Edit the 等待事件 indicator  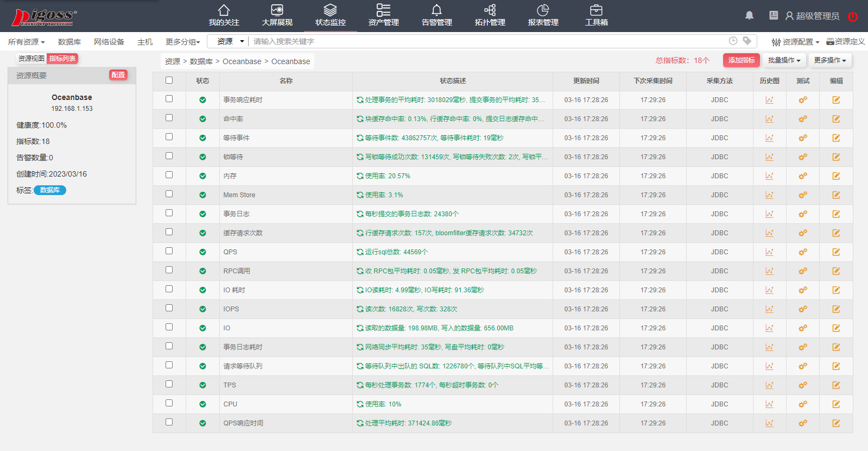tap(836, 138)
